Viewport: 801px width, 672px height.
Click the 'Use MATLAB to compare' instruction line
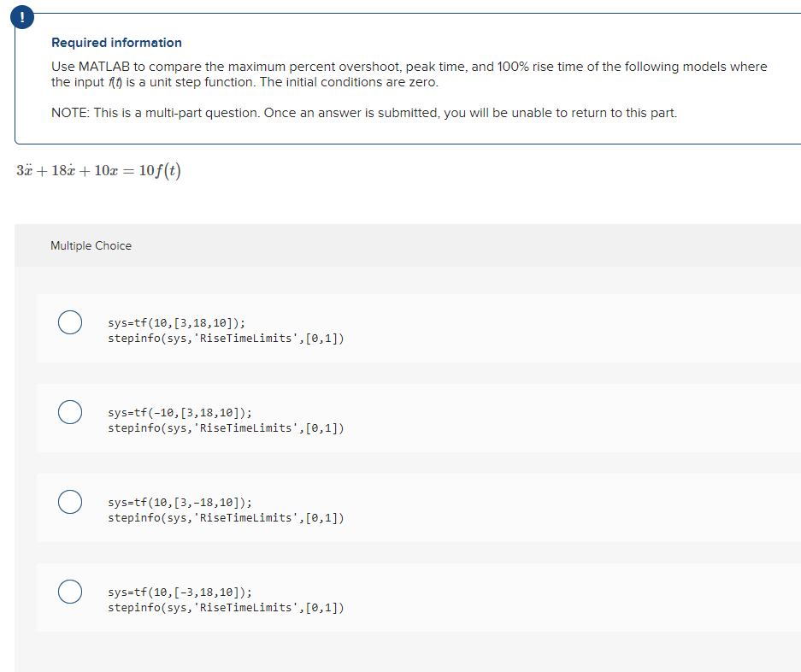click(x=409, y=67)
